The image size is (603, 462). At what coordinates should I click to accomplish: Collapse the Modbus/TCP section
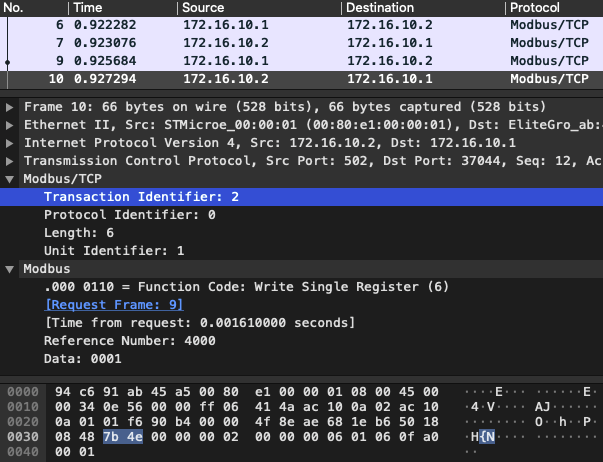coord(10,179)
